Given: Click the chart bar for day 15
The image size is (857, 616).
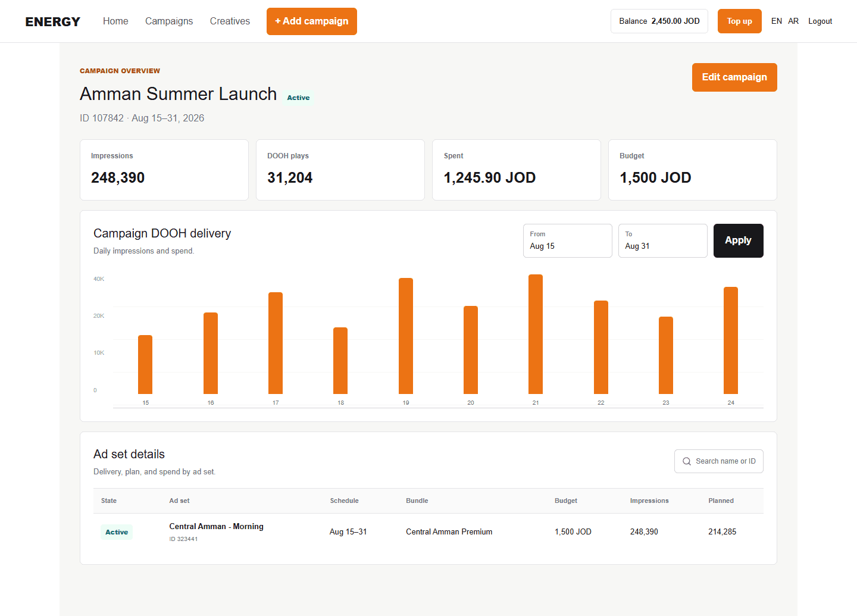Looking at the screenshot, I should [145, 364].
